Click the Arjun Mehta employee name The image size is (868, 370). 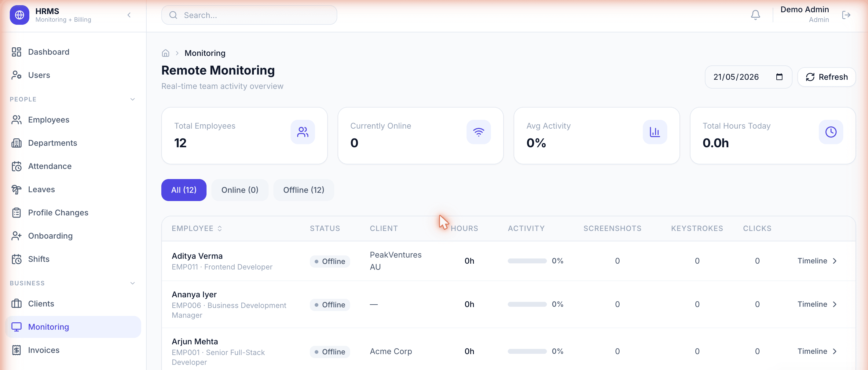tap(195, 342)
